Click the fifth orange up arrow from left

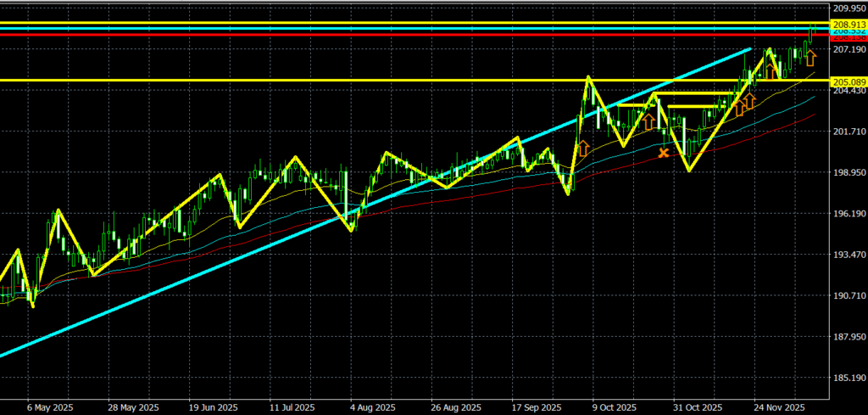[770, 70]
